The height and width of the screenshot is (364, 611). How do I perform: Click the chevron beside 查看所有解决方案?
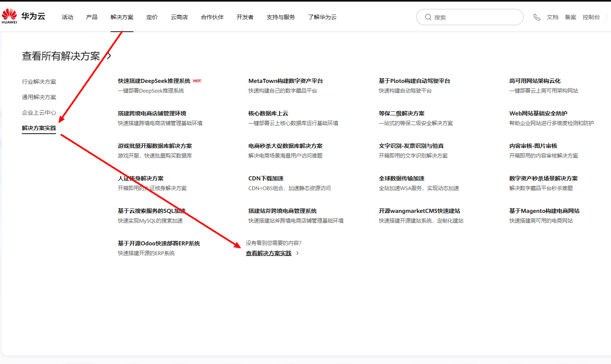(x=109, y=56)
